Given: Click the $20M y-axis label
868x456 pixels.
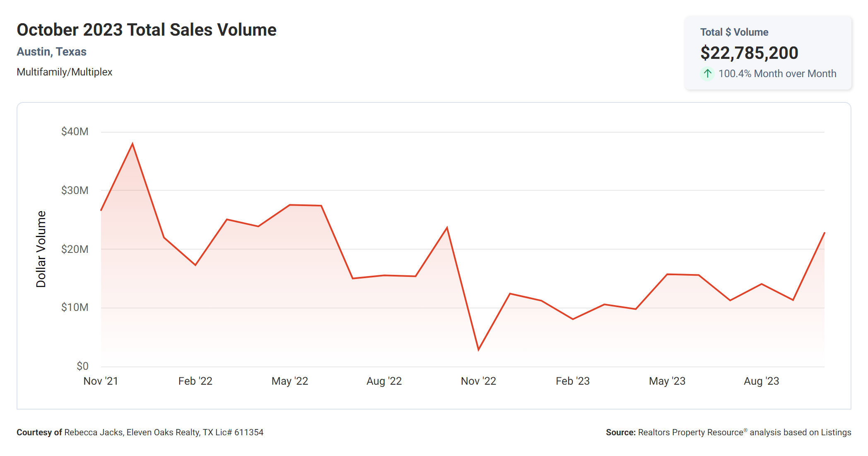Looking at the screenshot, I should pos(75,249).
